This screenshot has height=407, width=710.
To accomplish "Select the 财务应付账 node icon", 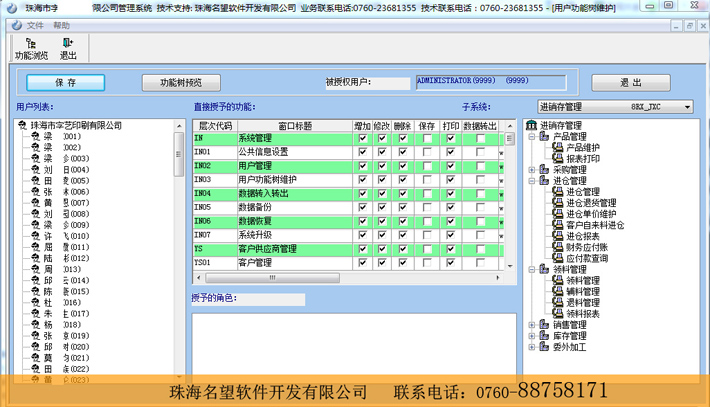I will (558, 247).
